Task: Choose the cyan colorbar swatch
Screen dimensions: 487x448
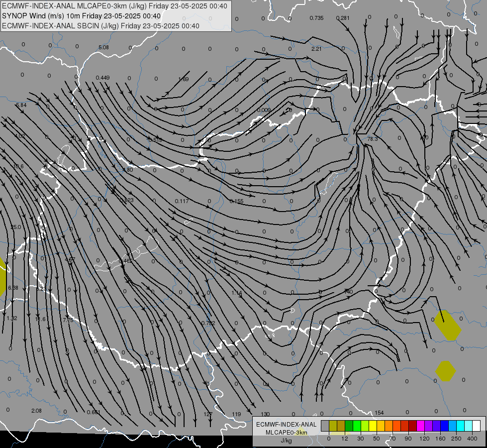Action: click(x=461, y=426)
